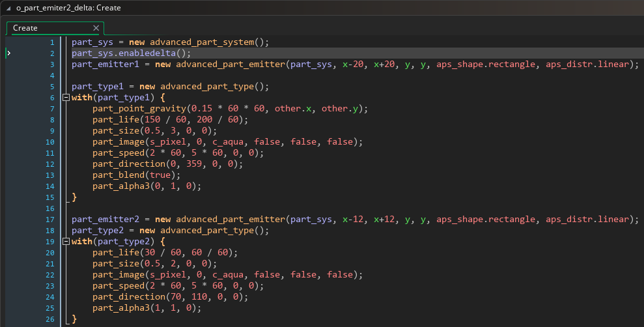The height and width of the screenshot is (327, 644).
Task: Click '110' on line 24
Action: click(199, 298)
